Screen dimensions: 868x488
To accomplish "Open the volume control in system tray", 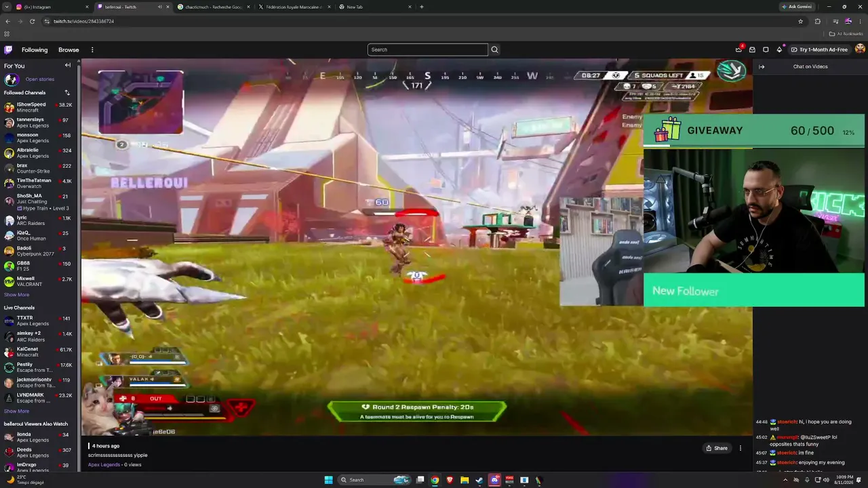I will tap(826, 480).
